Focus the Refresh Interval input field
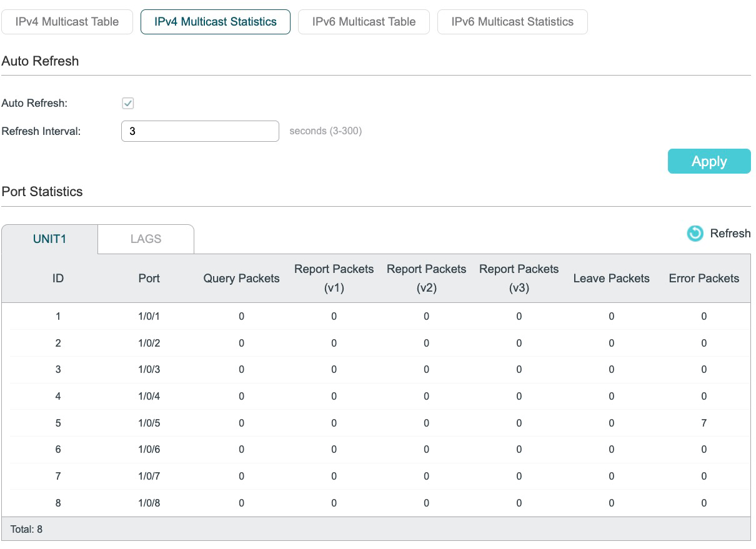The width and height of the screenshot is (756, 549). coord(200,131)
